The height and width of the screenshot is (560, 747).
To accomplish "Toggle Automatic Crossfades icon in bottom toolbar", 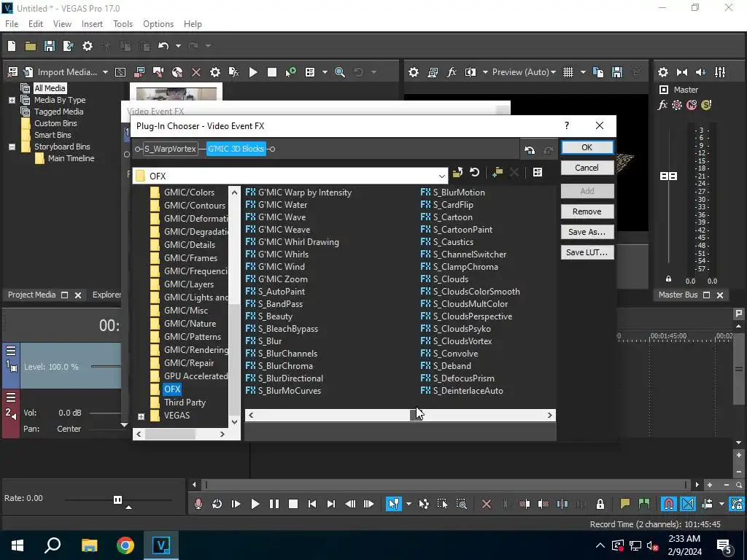I will tap(688, 504).
